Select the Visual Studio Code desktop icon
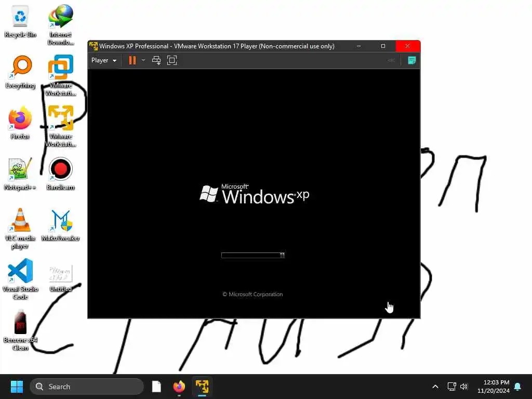The image size is (532, 399). point(20,279)
